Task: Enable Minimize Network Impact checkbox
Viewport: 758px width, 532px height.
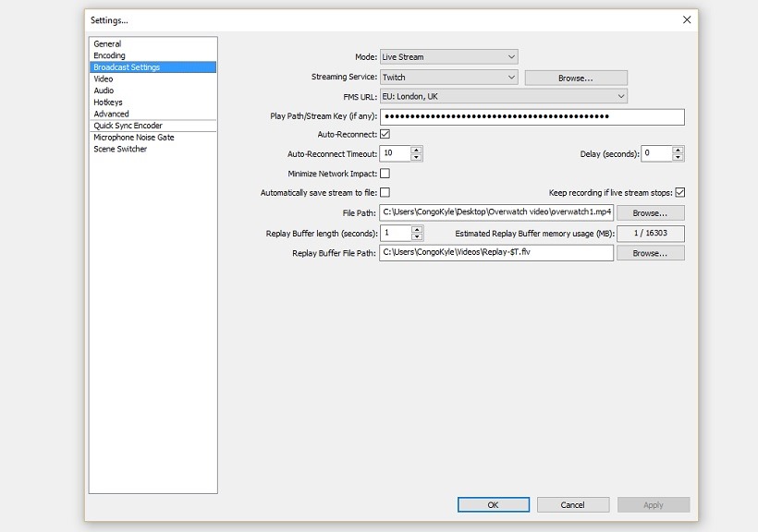Action: tap(385, 173)
